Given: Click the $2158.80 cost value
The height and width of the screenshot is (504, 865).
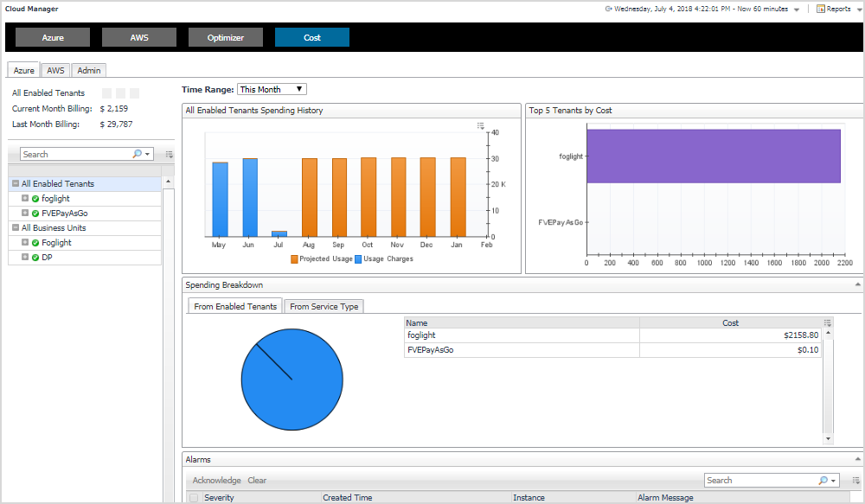Looking at the screenshot, I should (801, 335).
